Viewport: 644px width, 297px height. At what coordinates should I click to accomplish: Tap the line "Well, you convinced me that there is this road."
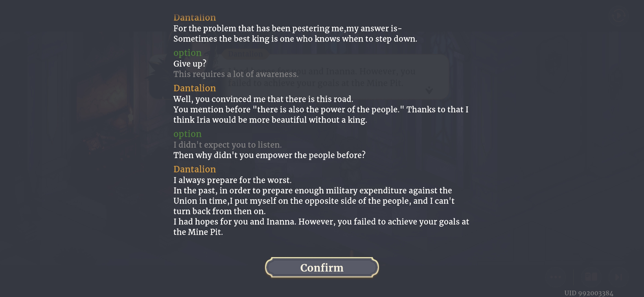coord(263,99)
